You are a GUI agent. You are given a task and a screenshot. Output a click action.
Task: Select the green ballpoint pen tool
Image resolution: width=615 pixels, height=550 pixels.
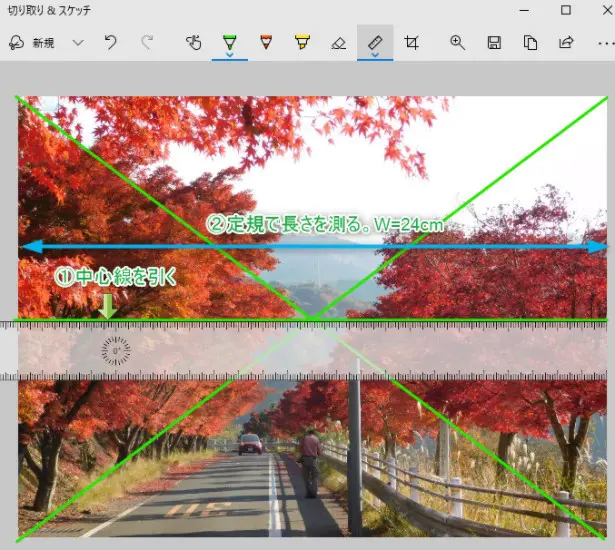point(229,41)
